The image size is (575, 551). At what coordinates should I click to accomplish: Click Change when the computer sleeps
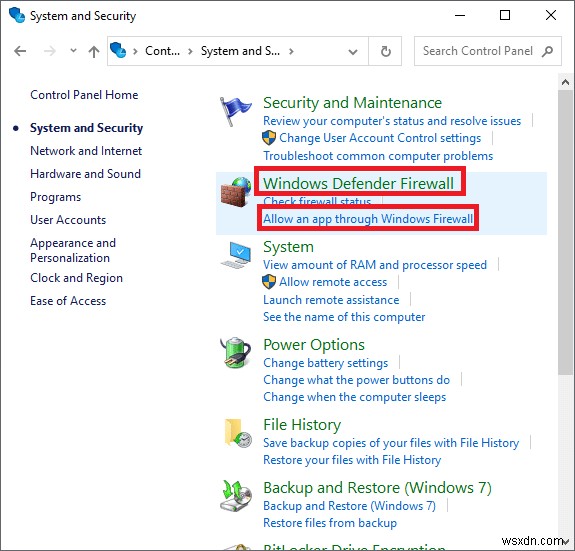point(354,397)
